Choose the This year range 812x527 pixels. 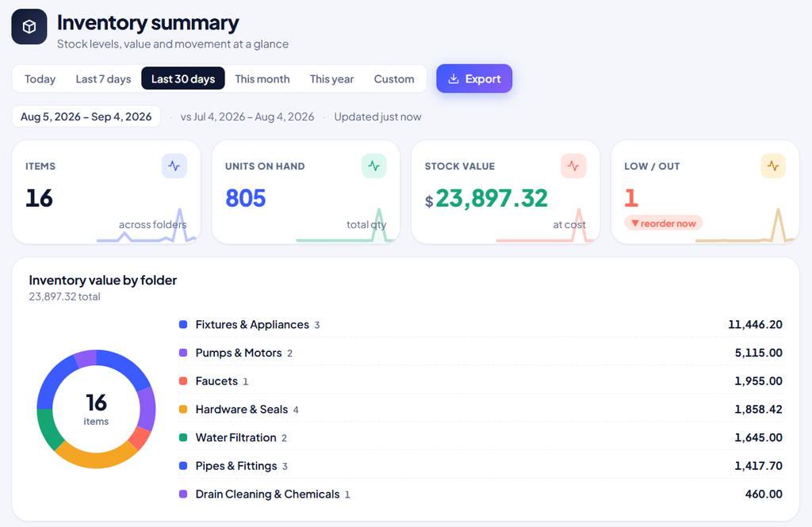(332, 78)
